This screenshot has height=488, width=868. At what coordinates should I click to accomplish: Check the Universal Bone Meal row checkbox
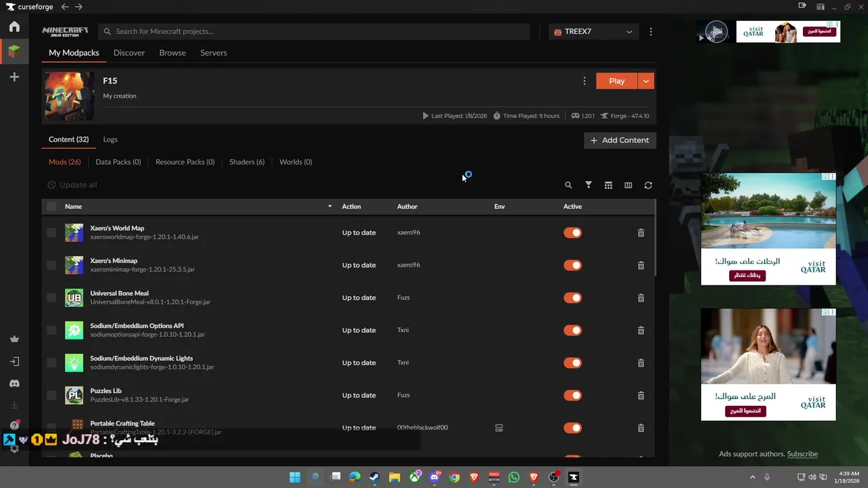(52, 298)
